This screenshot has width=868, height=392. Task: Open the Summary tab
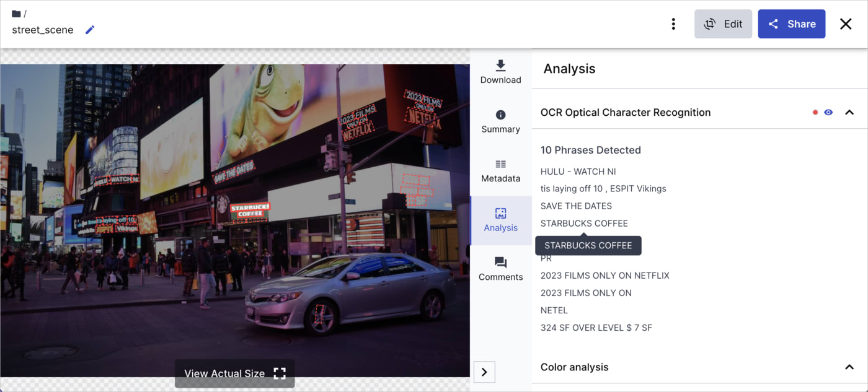[x=500, y=122]
